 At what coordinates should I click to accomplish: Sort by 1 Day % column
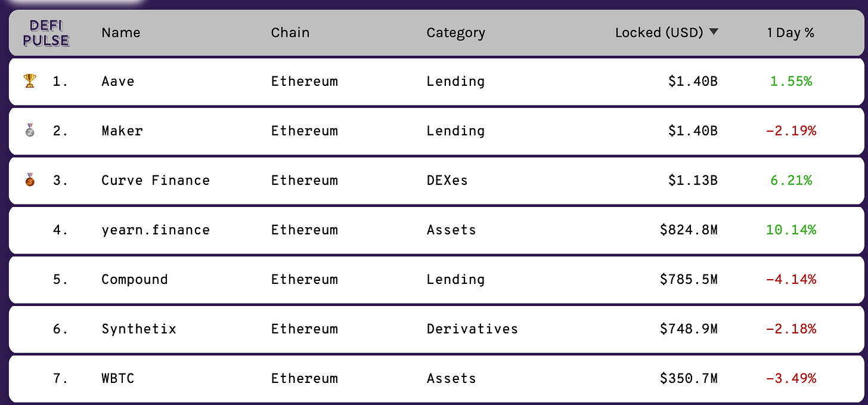pos(790,32)
